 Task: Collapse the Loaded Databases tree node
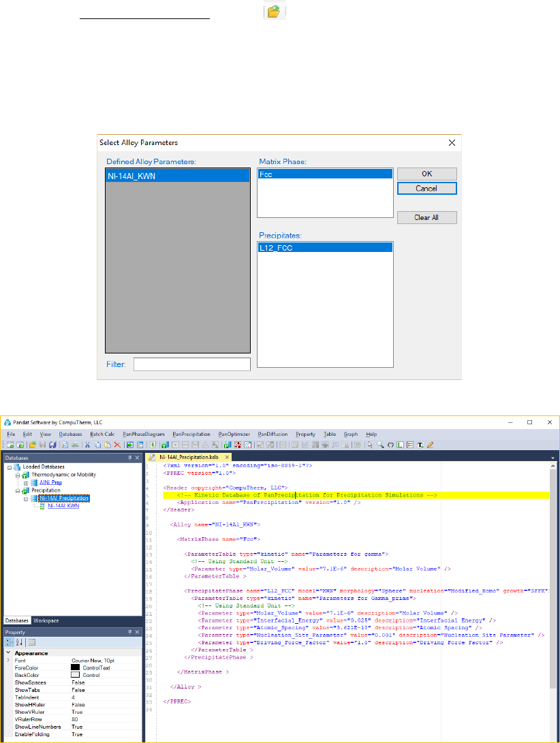pyautogui.click(x=10, y=468)
